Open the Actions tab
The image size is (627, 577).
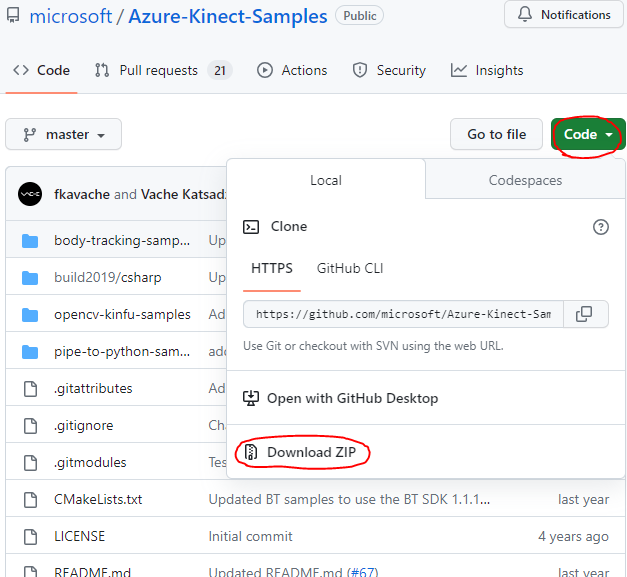tap(292, 70)
